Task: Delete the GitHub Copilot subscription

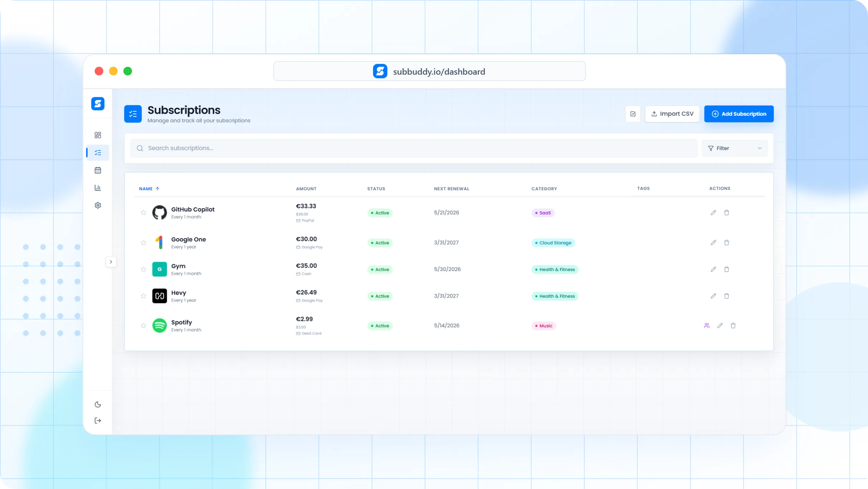Action: point(727,213)
